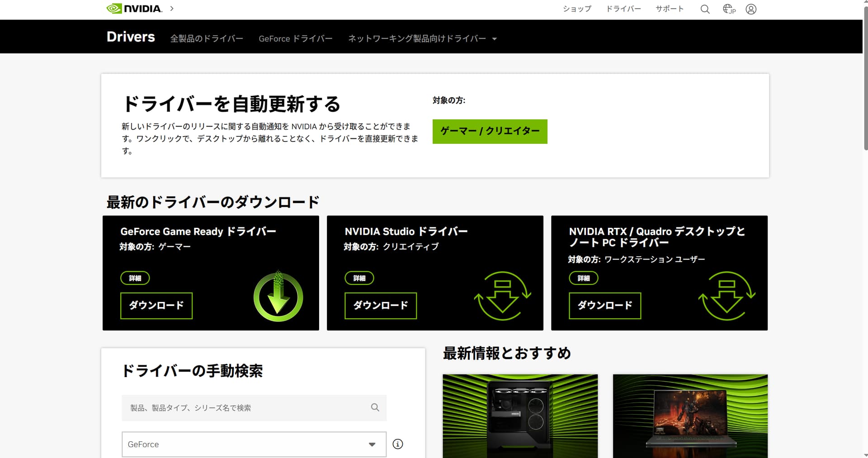Download the RTX / Quadro driver
Screen dimensions: 868x458
605,306
